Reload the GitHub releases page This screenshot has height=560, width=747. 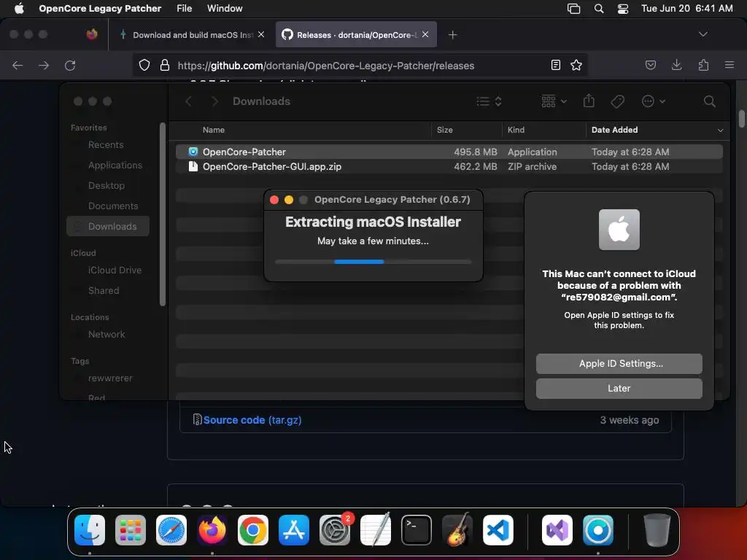(x=70, y=65)
